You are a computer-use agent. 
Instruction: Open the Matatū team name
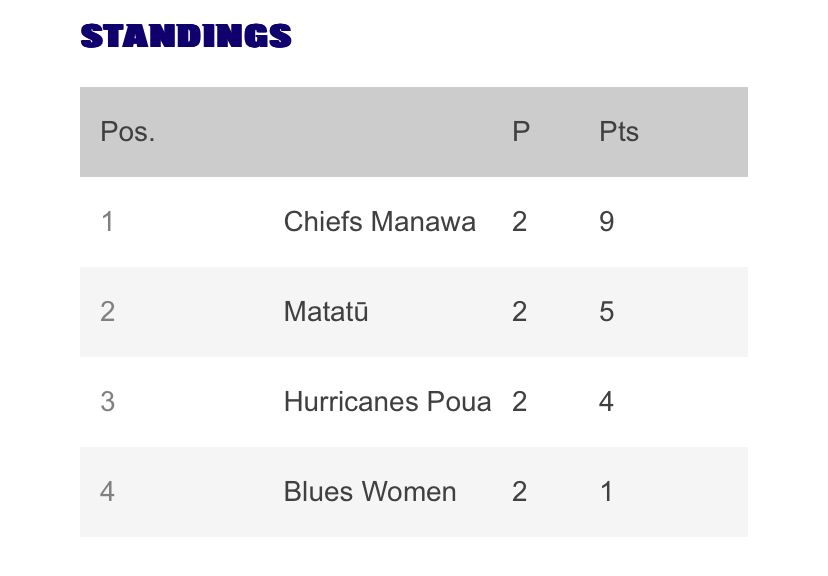pyautogui.click(x=326, y=311)
